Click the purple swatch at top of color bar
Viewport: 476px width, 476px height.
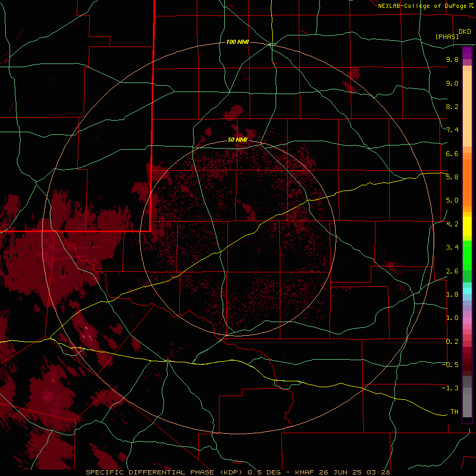coord(467,53)
